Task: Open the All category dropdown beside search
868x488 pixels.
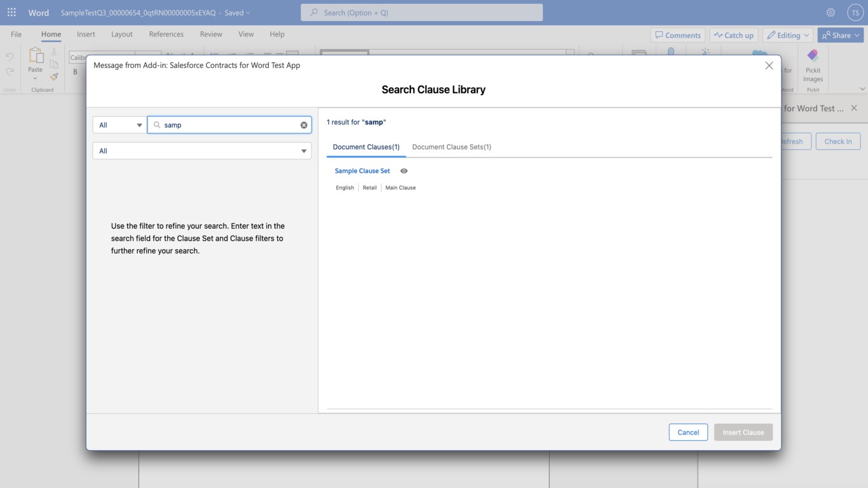Action: pyautogui.click(x=119, y=125)
